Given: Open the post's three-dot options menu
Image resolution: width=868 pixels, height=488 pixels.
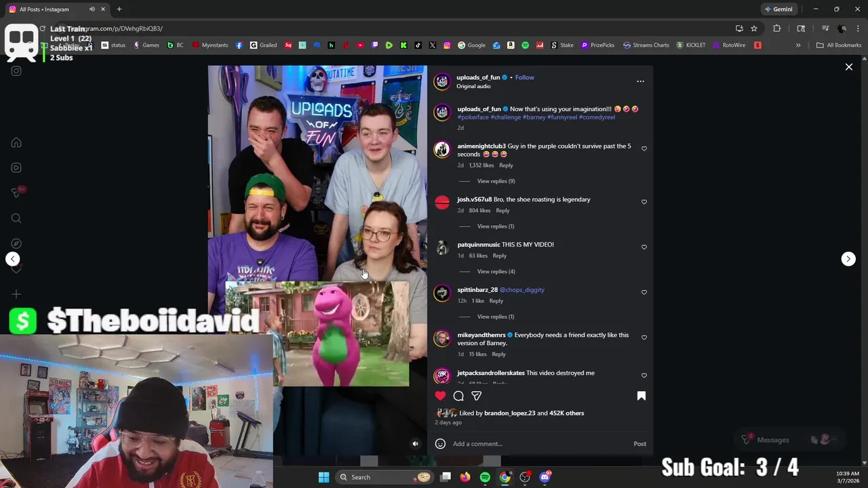Looking at the screenshot, I should tap(640, 81).
